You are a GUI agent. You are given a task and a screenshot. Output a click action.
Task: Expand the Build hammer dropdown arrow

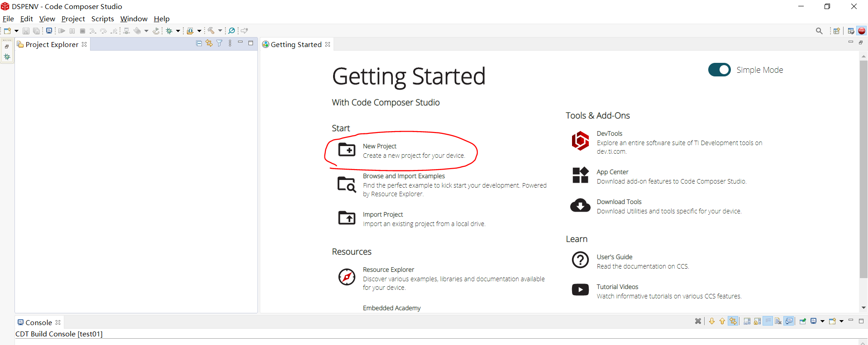[x=220, y=31]
